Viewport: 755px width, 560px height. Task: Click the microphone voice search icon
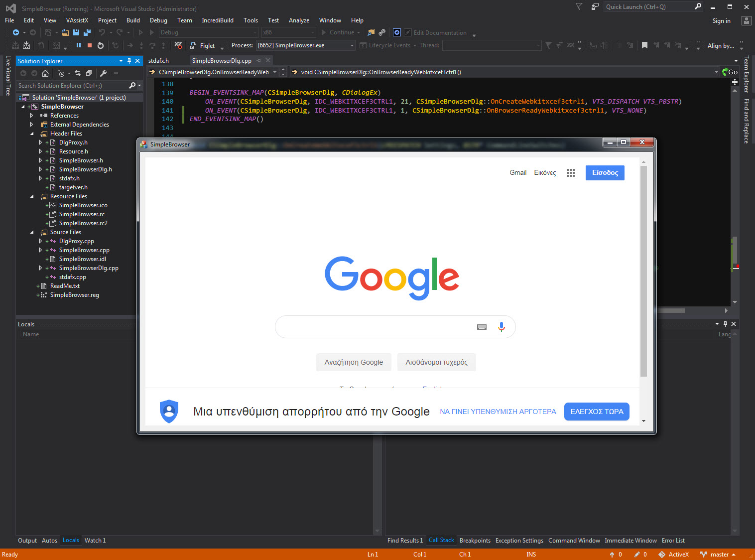(502, 327)
